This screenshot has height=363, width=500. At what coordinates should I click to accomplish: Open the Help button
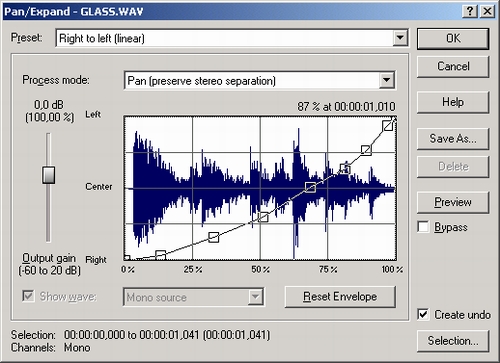pos(453,102)
